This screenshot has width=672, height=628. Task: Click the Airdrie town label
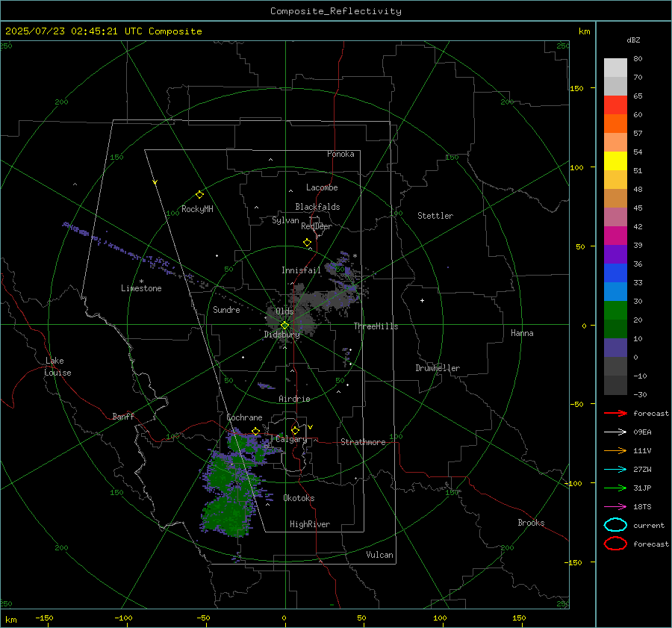(294, 399)
